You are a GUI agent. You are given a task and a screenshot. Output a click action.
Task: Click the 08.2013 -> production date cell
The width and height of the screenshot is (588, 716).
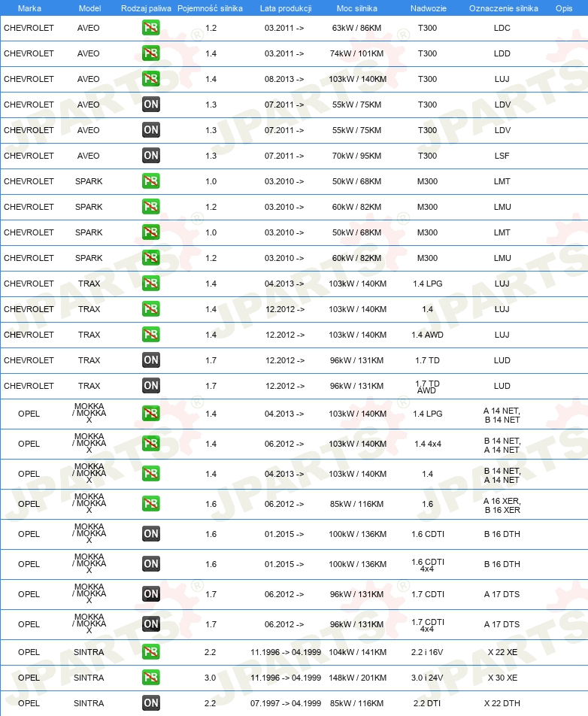(284, 79)
